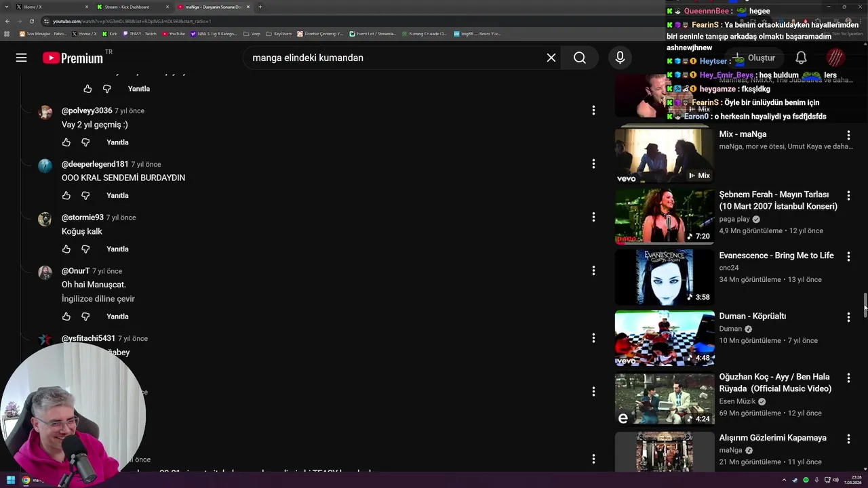Open options menu for @polveyy3036 comment
The image size is (868, 488).
click(593, 110)
